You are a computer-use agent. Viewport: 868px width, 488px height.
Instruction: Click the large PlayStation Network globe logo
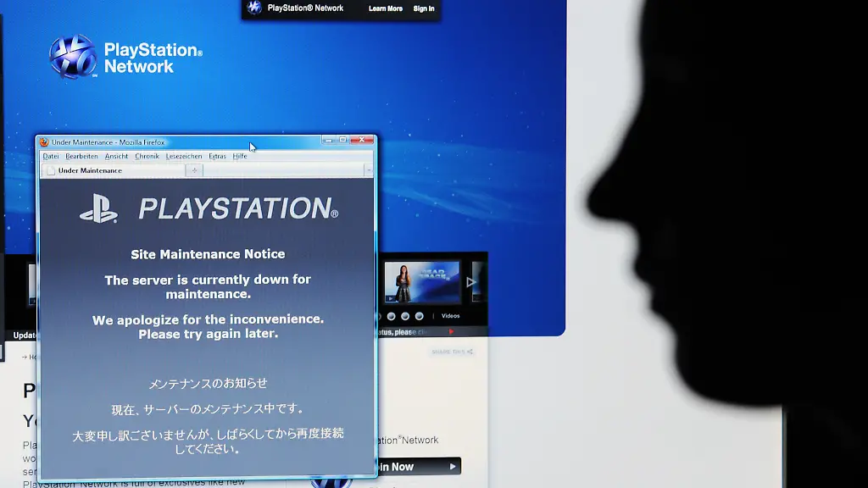72,57
